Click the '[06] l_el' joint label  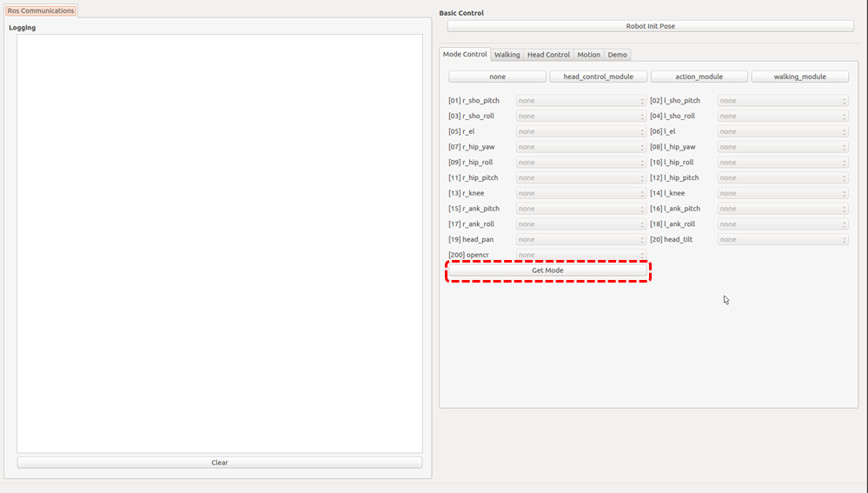pyautogui.click(x=663, y=132)
